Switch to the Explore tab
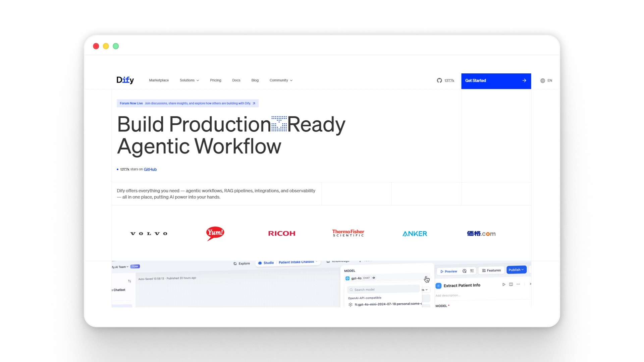 click(x=242, y=263)
